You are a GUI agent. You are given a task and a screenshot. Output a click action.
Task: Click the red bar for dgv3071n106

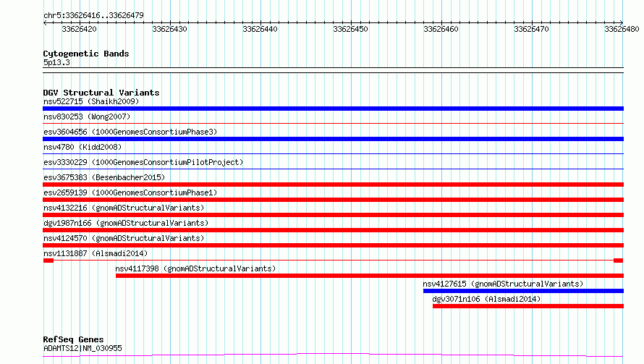coord(528,306)
